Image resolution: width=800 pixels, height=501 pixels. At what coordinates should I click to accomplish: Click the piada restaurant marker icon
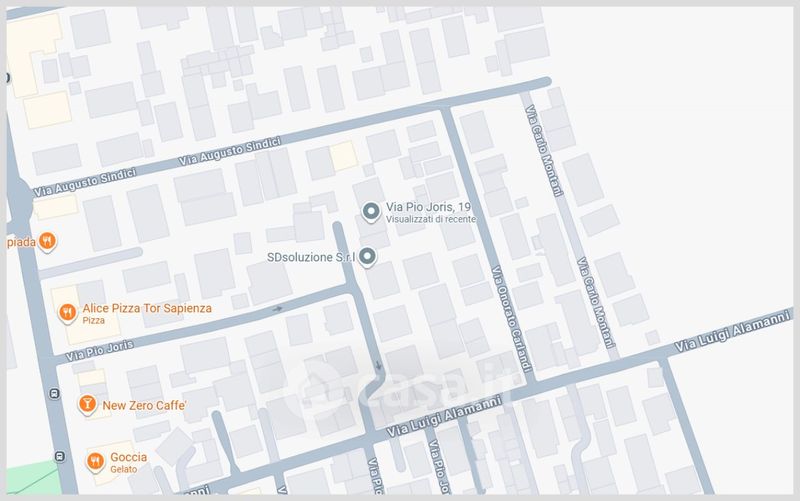tap(48, 241)
